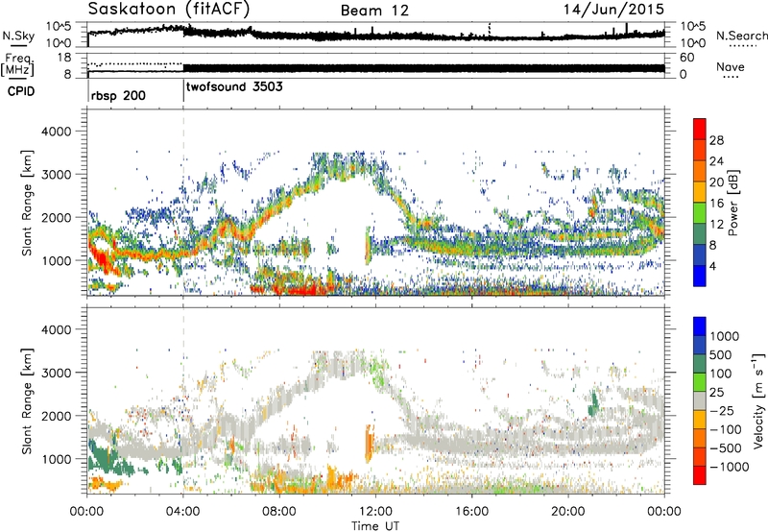
Task: Click the '4000' range tick on power panel
Action: (x=56, y=132)
